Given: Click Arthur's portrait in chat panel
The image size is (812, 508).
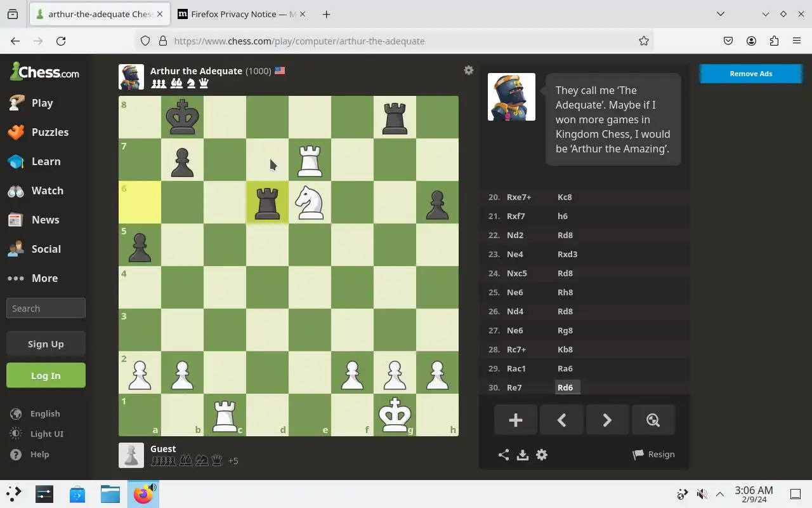Looking at the screenshot, I should coord(511,97).
